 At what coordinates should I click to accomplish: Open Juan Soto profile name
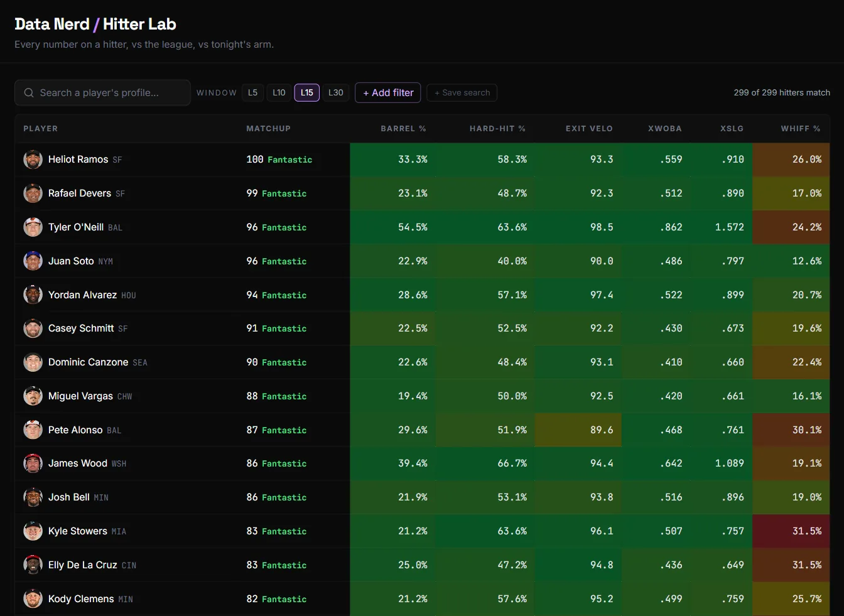(x=71, y=261)
